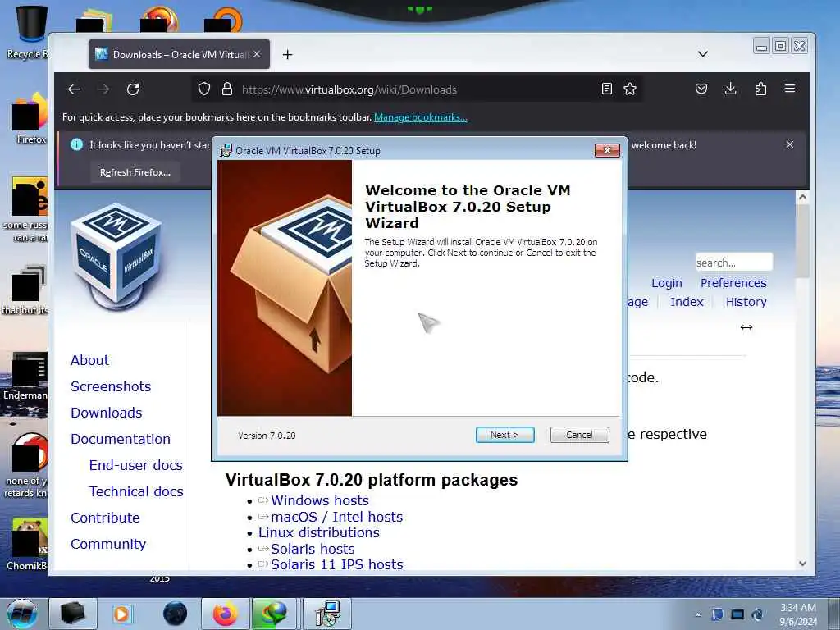Viewport: 840px width, 630px height.
Task: Click Refresh Firefox button
Action: pyautogui.click(x=135, y=172)
